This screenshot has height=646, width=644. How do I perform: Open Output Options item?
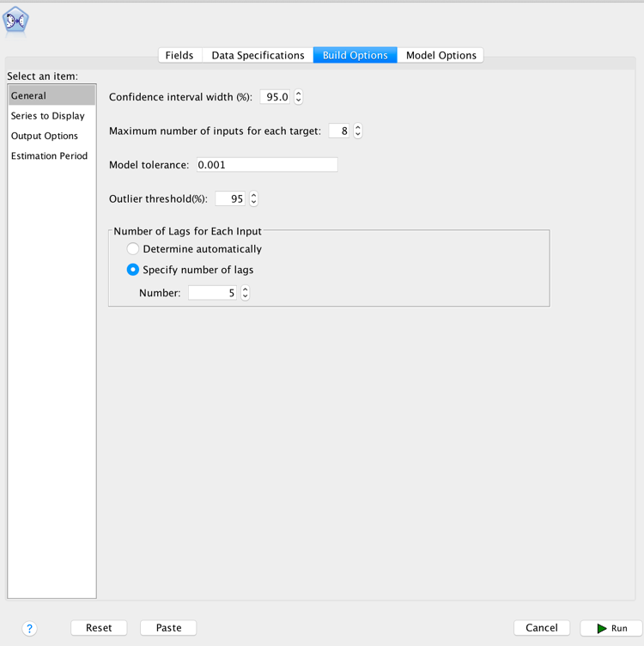[x=52, y=136]
